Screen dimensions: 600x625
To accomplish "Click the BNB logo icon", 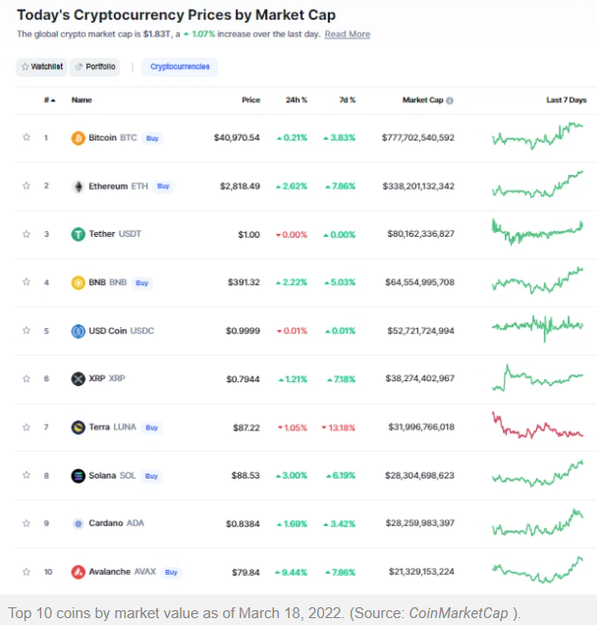I will pos(78,283).
